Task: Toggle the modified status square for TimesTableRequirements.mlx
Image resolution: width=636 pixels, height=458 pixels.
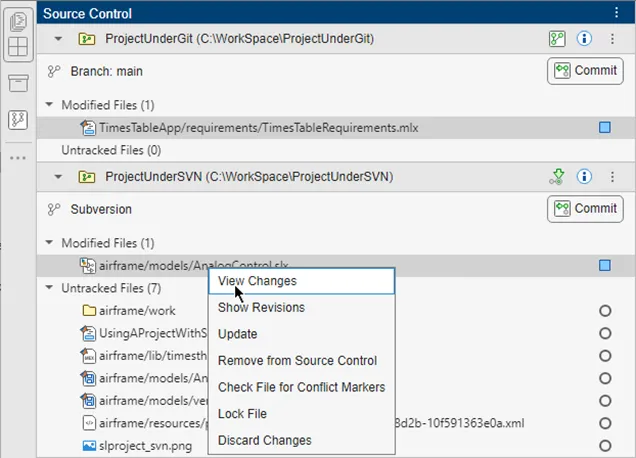Action: coord(604,128)
